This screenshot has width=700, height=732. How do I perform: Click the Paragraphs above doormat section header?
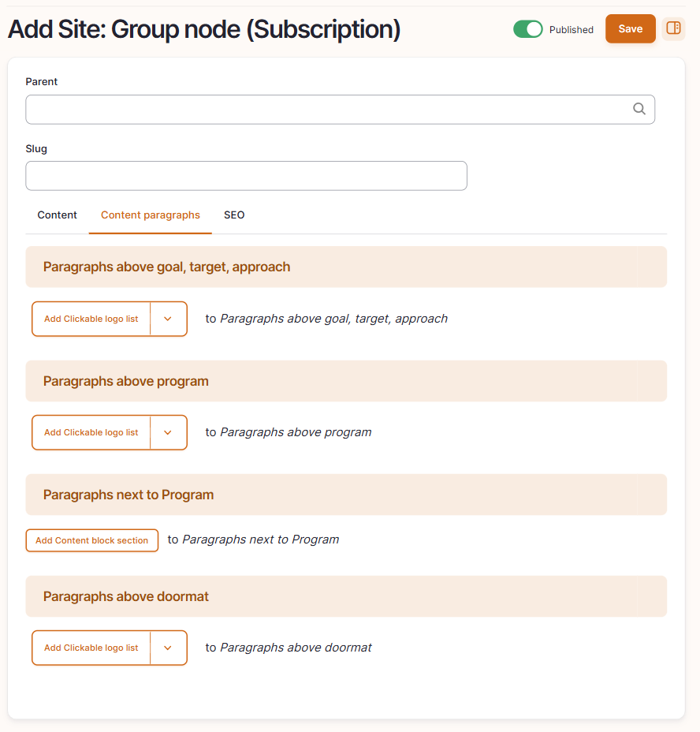pyautogui.click(x=346, y=596)
